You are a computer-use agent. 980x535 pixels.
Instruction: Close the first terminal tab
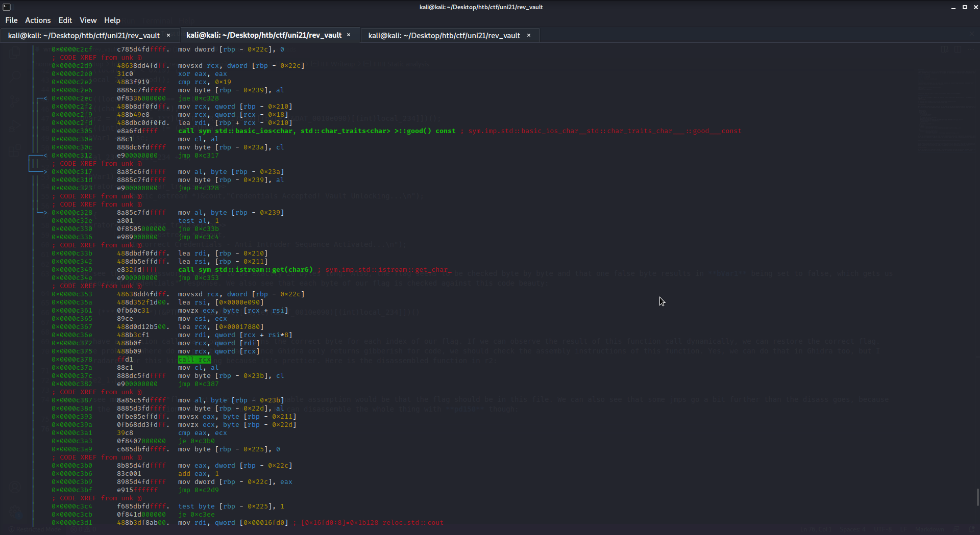point(168,35)
